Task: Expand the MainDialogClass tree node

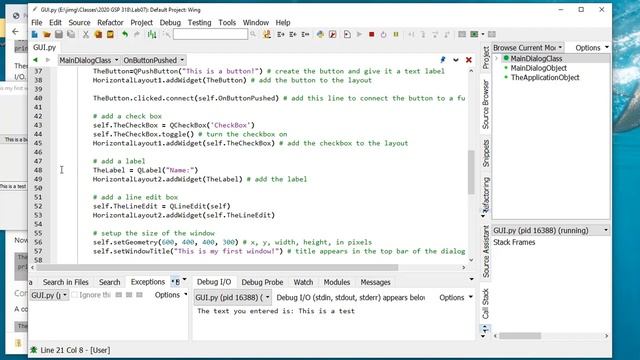Action: pos(496,59)
